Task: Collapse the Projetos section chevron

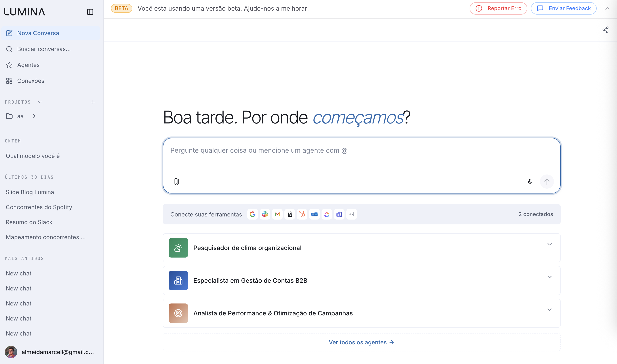Action: tap(40, 102)
